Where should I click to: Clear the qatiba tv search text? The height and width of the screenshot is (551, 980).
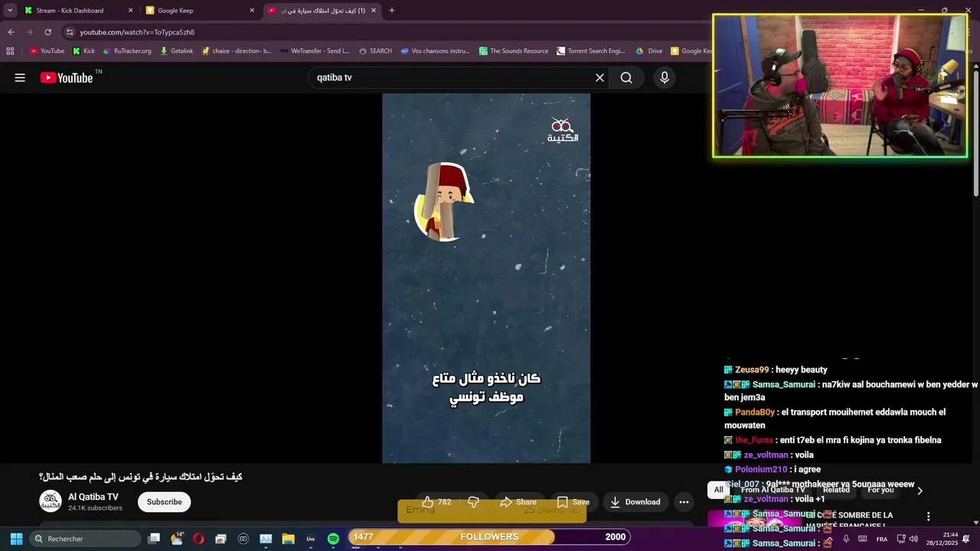click(x=599, y=77)
